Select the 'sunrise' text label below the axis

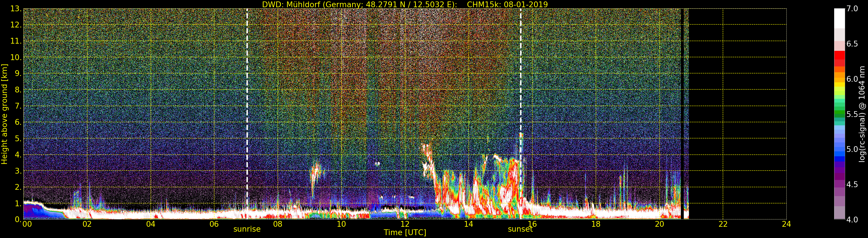pyautogui.click(x=247, y=229)
